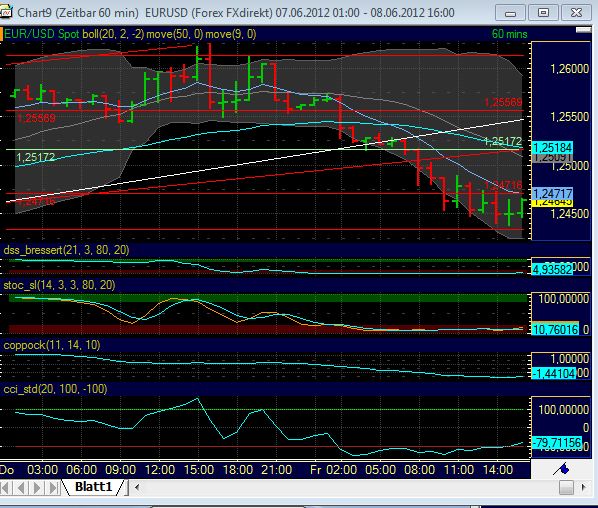Jump to the last sheet with the navigation arrow
Screen dimensions: 598x508
coord(53,487)
